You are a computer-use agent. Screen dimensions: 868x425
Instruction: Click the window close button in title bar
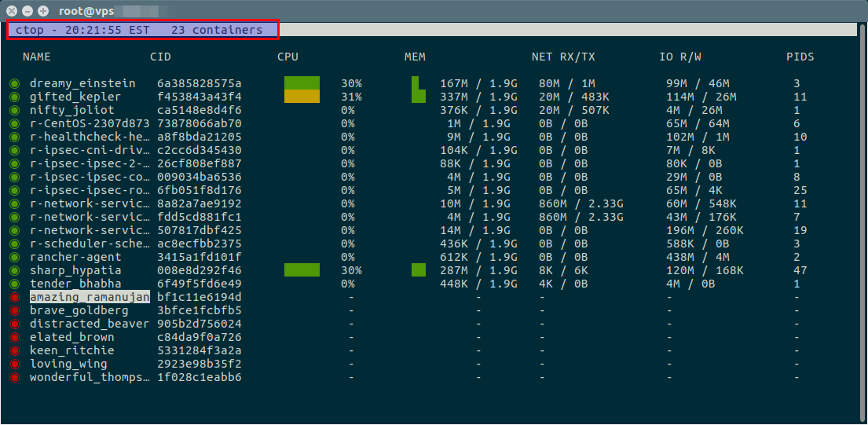[x=13, y=11]
